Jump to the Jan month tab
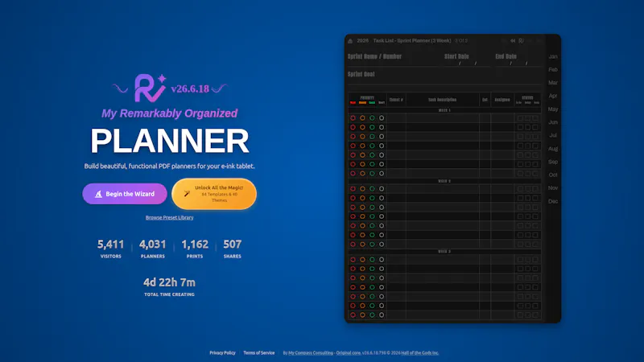Viewport: 644px width, 362px height. (553, 56)
